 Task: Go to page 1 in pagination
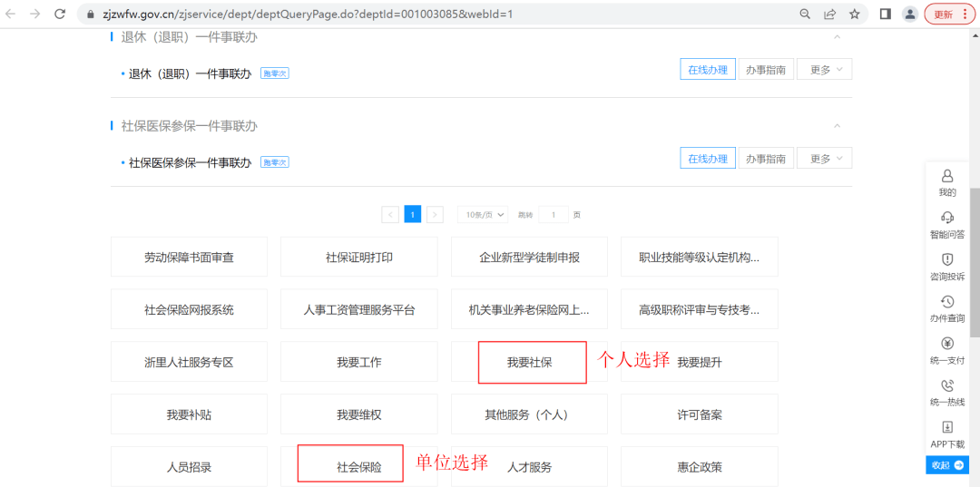(412, 215)
